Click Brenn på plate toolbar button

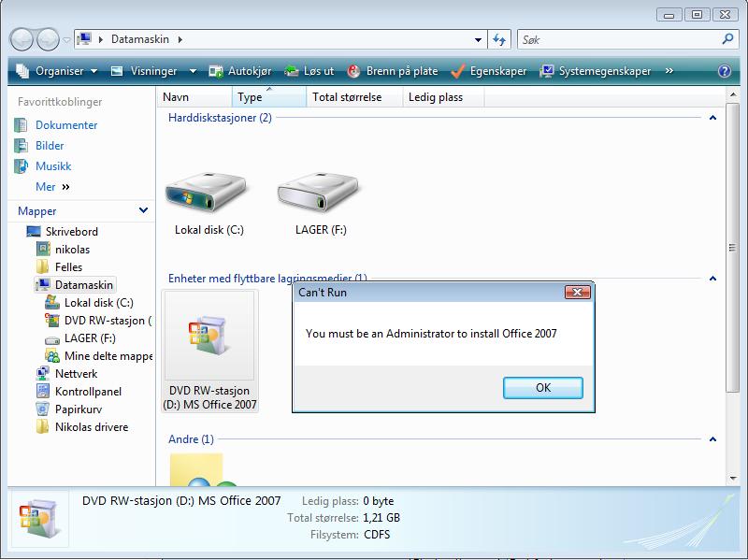pyautogui.click(x=393, y=71)
